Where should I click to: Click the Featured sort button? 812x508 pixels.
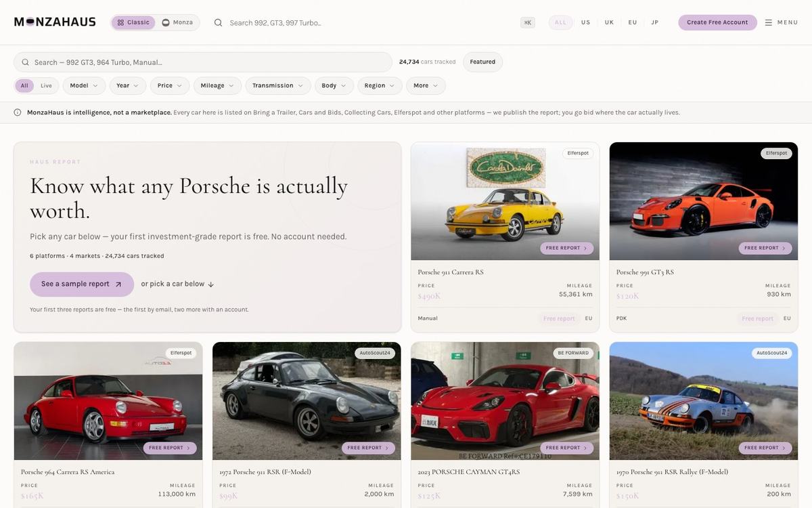coord(482,62)
